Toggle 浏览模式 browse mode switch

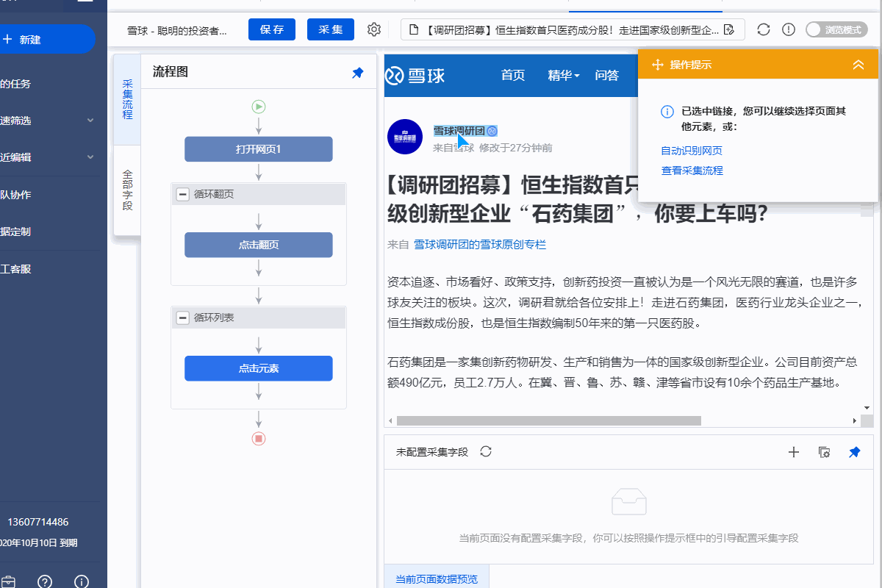[x=836, y=29]
